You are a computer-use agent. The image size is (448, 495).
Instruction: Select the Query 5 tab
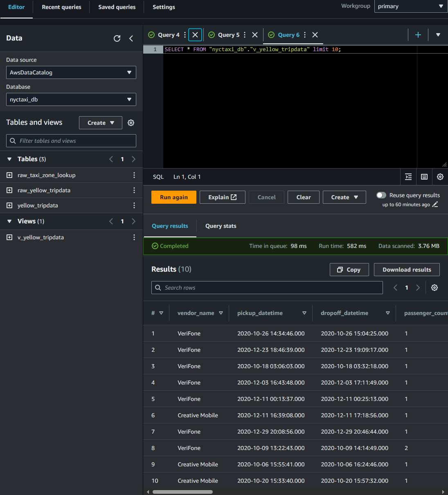229,35
